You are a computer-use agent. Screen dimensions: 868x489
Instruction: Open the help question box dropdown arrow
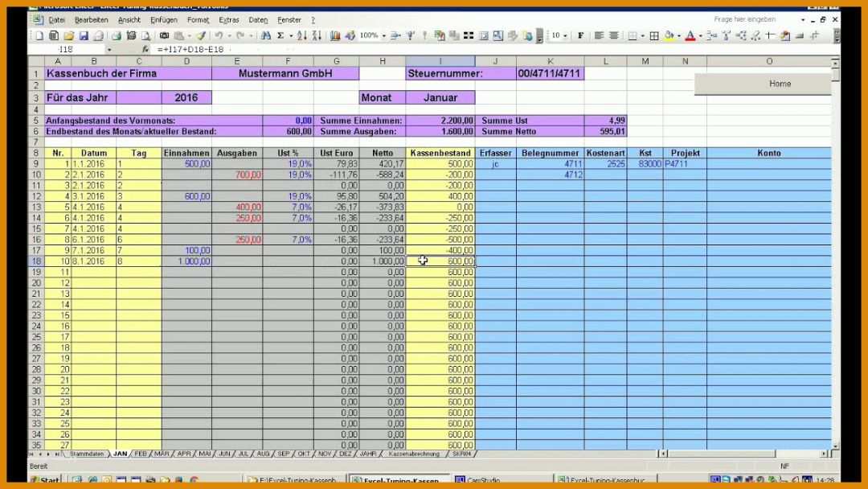pyautogui.click(x=803, y=20)
